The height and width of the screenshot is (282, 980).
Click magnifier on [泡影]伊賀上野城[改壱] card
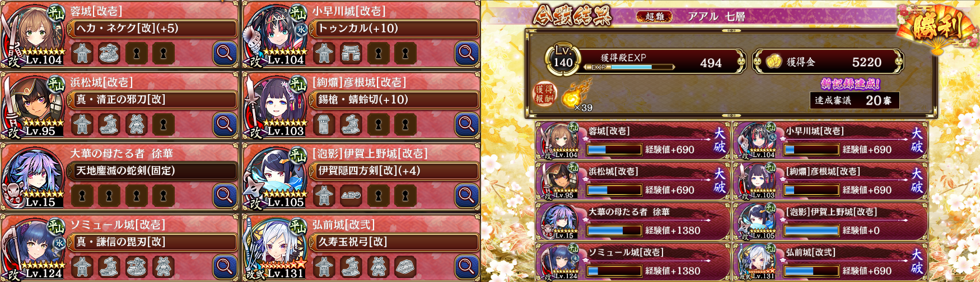(x=466, y=196)
